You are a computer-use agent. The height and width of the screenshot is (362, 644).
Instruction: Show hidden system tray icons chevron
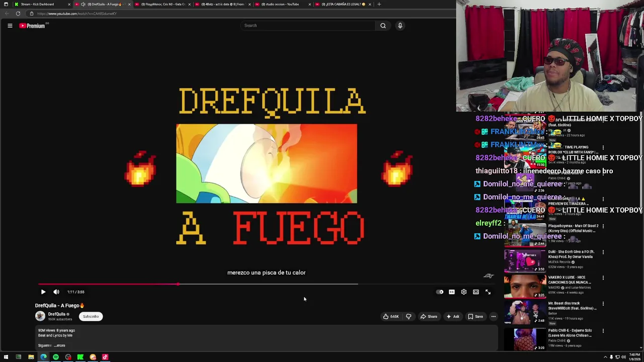(605, 357)
